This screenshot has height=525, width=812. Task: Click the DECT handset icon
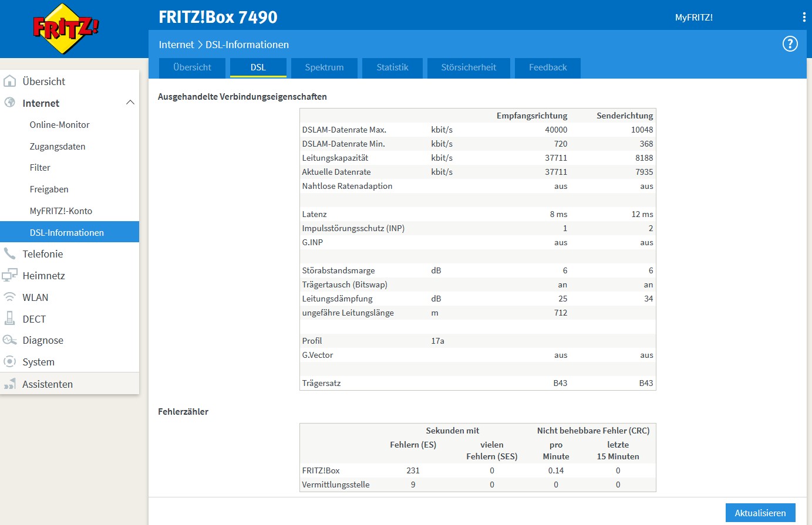pyautogui.click(x=10, y=319)
